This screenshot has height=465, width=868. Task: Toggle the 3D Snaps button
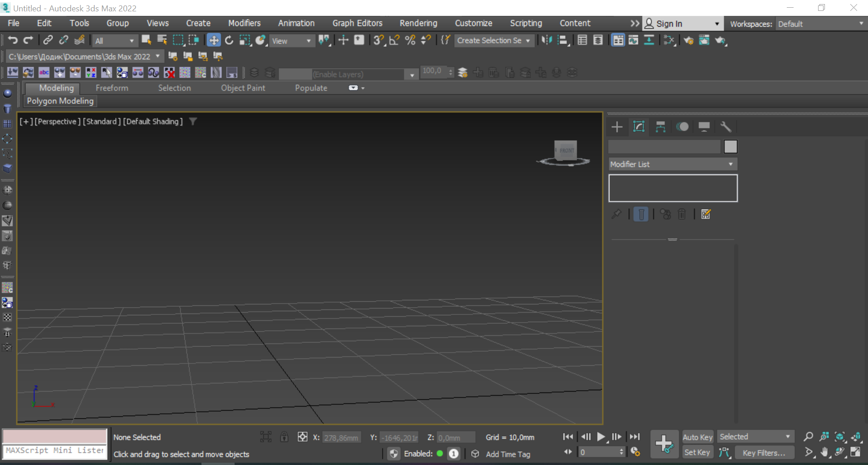click(378, 40)
